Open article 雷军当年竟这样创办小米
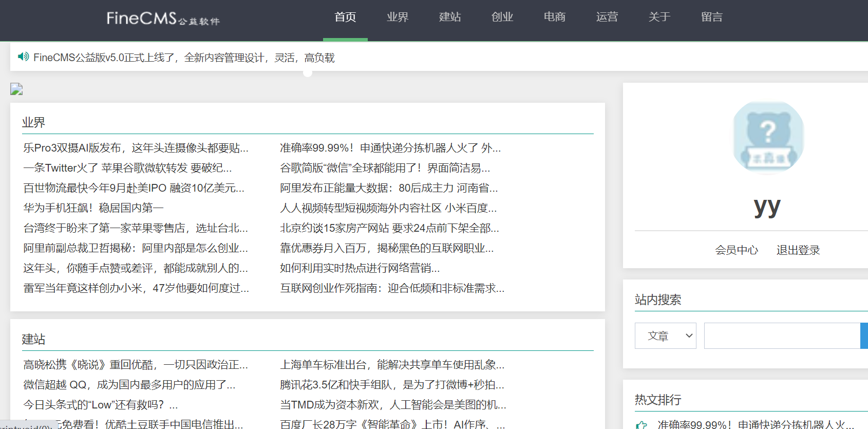 pyautogui.click(x=136, y=288)
